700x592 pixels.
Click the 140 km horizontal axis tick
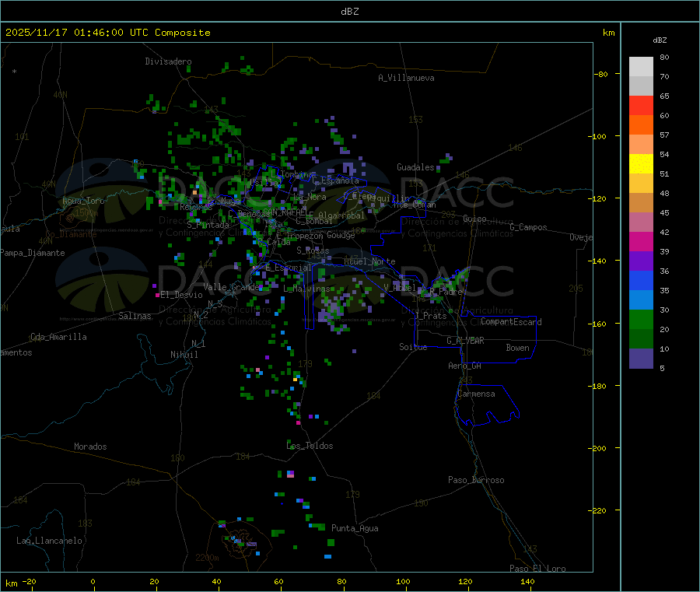click(527, 581)
